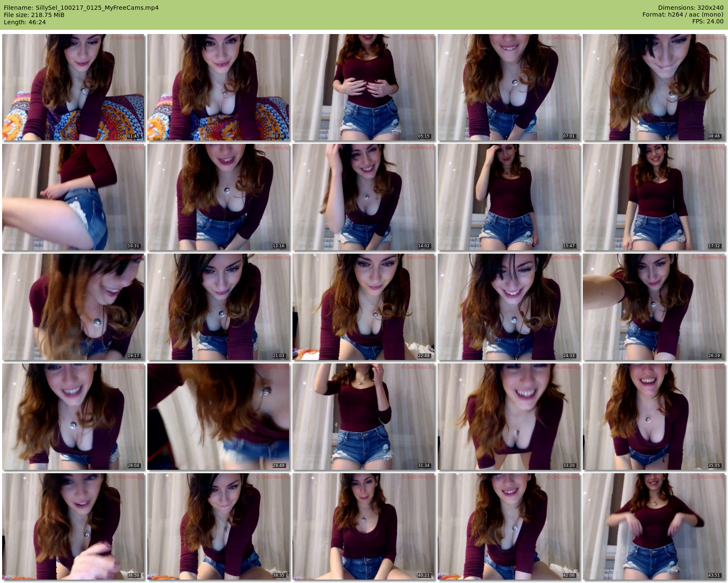This screenshot has width=728, height=583.
Task: Click the Length 46:24 text
Action: [x=25, y=22]
